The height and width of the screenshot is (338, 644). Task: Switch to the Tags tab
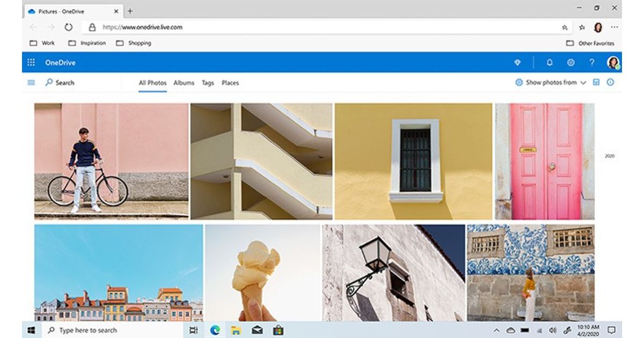[x=208, y=83]
